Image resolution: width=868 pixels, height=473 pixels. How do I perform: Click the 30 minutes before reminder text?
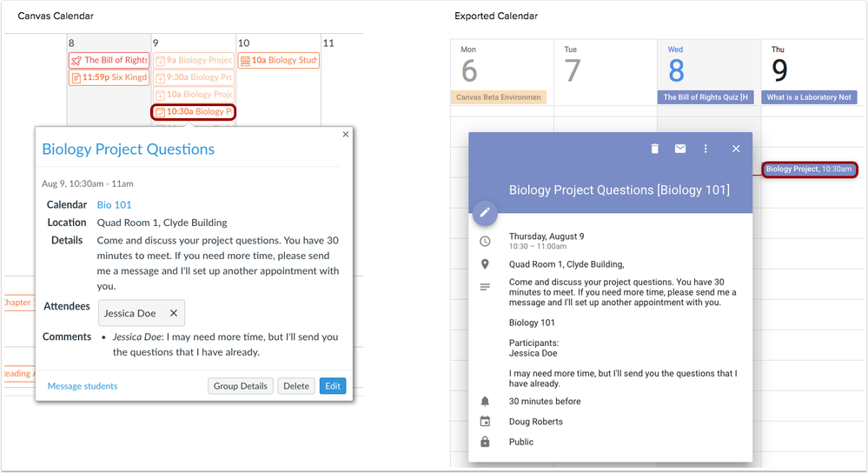point(545,401)
